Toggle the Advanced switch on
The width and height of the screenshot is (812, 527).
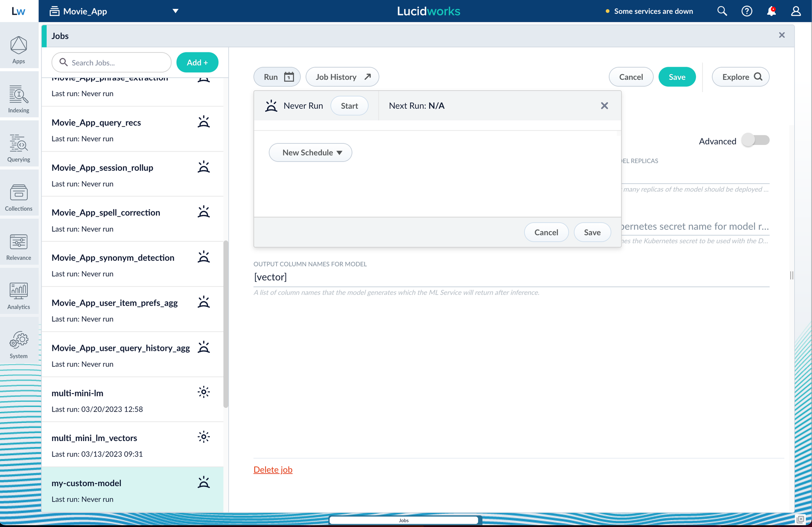pos(755,140)
